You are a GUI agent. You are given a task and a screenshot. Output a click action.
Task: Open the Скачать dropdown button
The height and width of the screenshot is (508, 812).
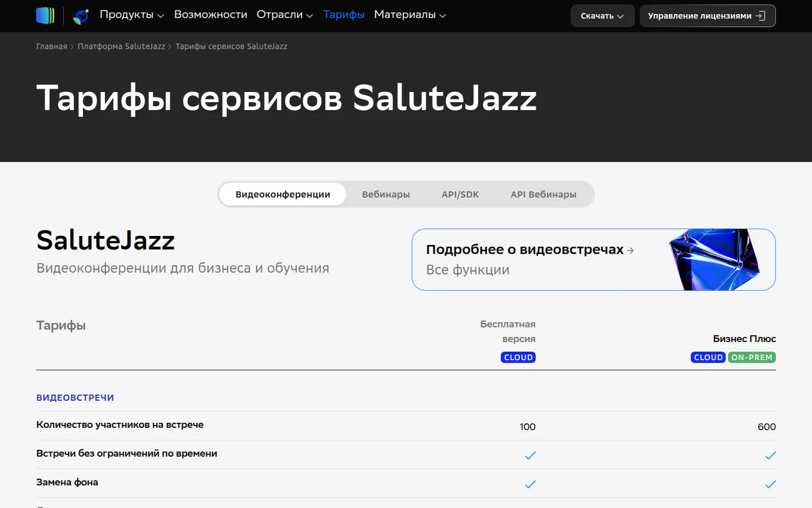pyautogui.click(x=602, y=16)
